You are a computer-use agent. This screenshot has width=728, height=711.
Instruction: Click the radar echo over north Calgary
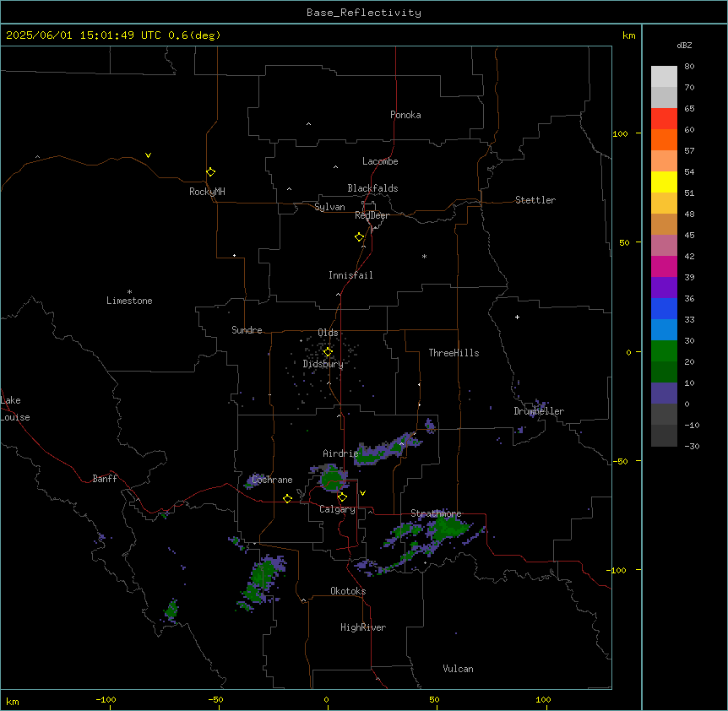(332, 477)
